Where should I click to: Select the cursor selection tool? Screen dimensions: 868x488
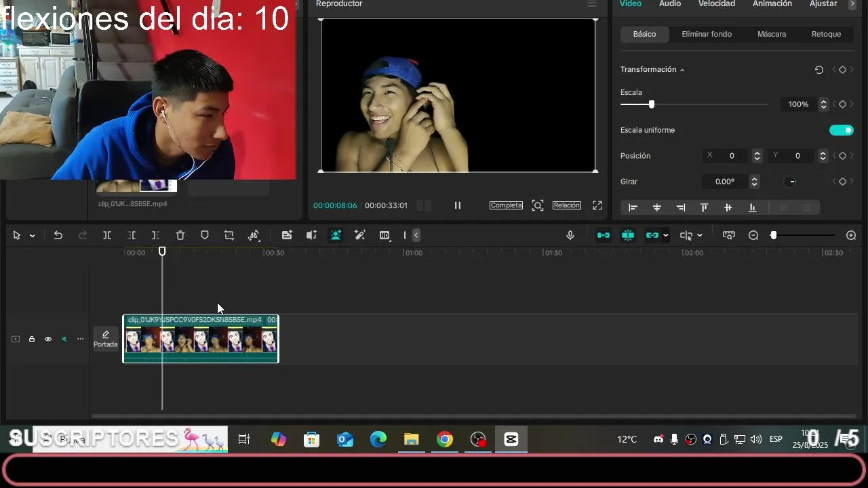16,235
